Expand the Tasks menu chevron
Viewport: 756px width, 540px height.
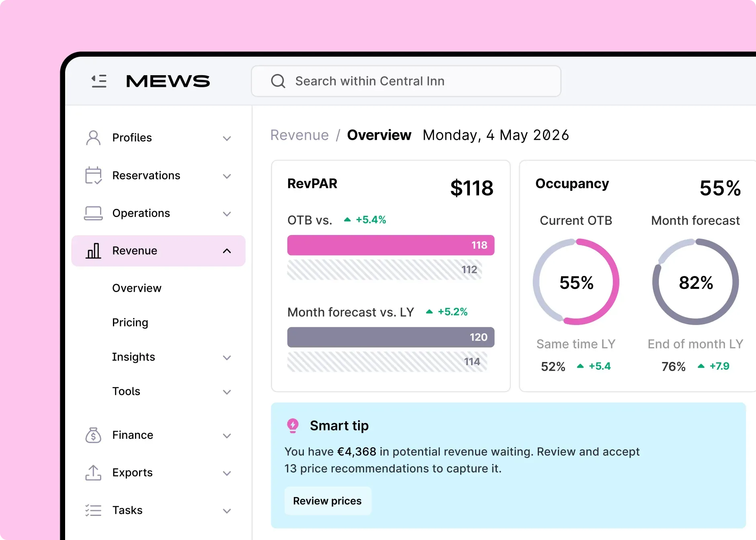(227, 511)
